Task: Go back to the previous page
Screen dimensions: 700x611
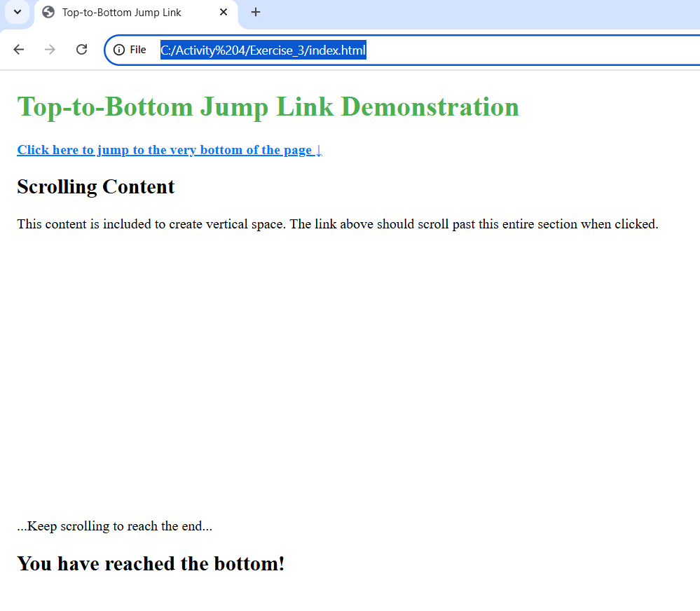Action: [19, 49]
